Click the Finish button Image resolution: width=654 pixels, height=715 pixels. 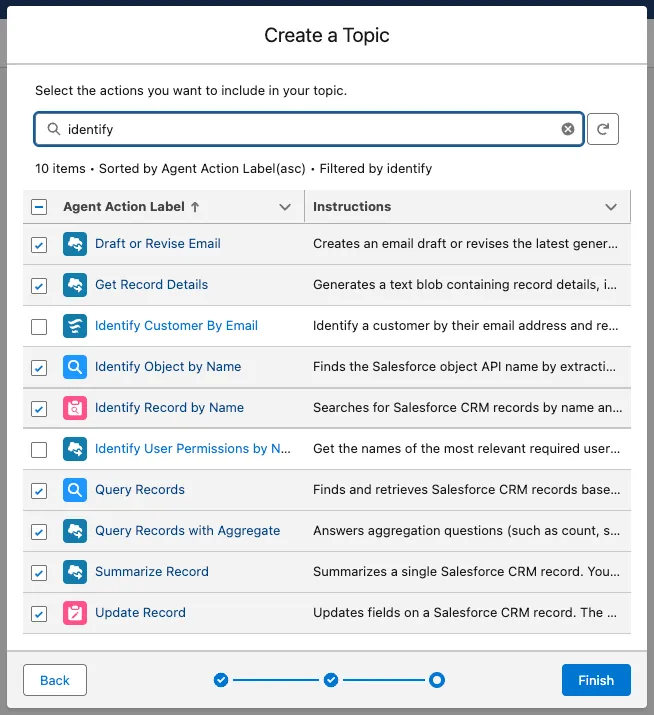(596, 680)
